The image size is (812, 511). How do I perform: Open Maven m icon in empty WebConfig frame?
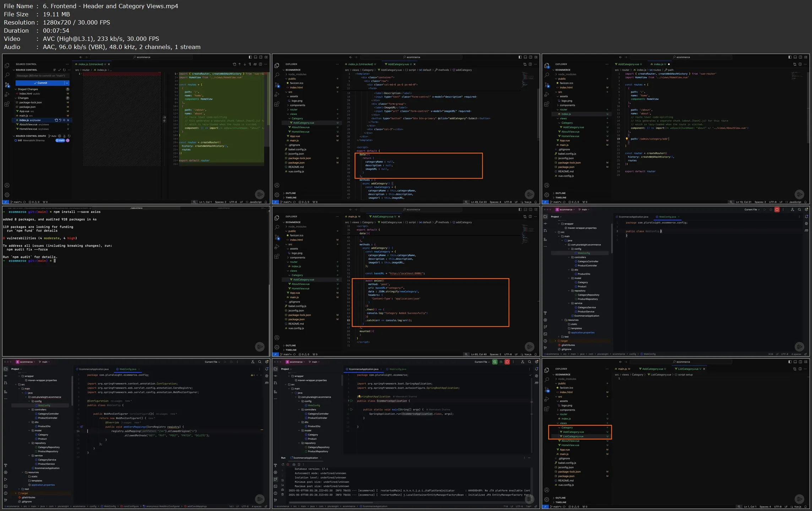click(x=806, y=230)
